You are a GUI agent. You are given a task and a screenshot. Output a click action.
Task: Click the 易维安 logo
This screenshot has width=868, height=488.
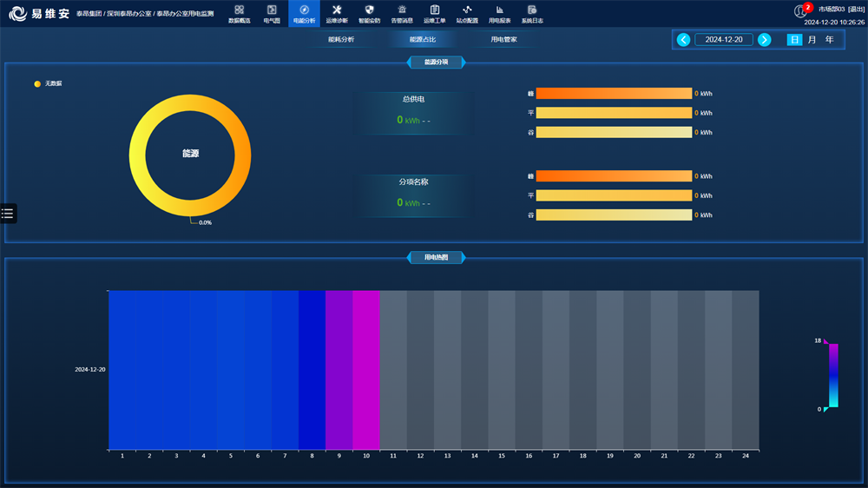[39, 13]
